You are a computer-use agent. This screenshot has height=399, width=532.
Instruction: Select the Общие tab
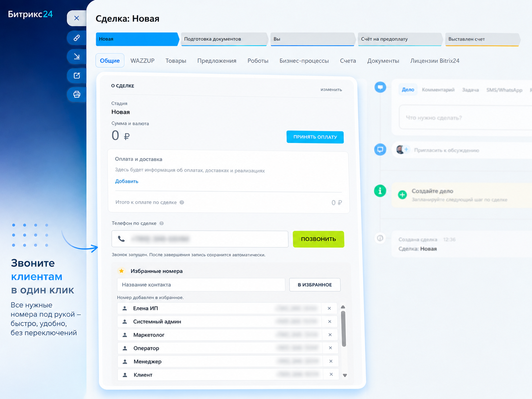tap(110, 61)
